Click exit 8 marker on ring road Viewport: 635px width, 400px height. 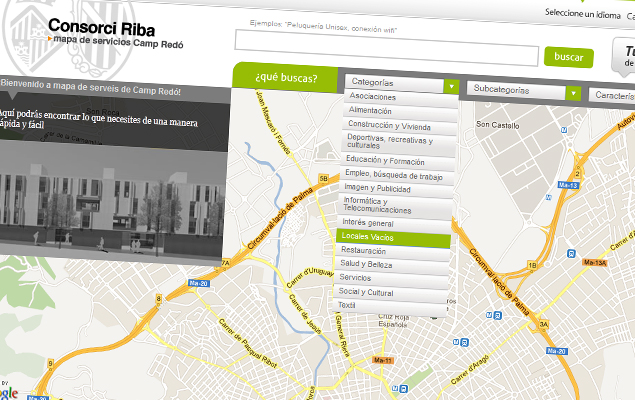coord(159,299)
